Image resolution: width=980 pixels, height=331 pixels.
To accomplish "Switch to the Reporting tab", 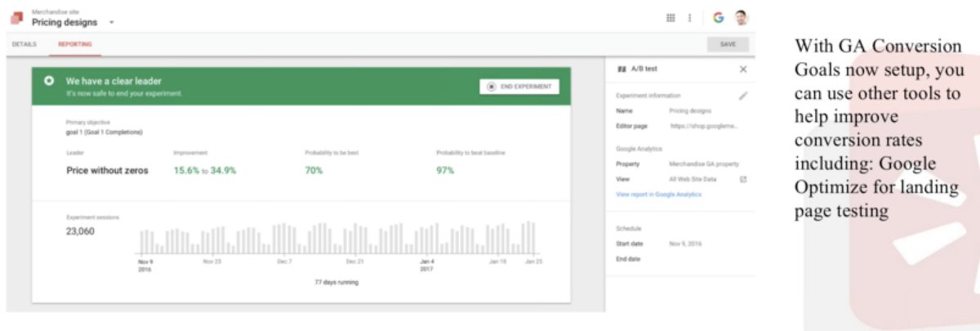I will click(74, 44).
